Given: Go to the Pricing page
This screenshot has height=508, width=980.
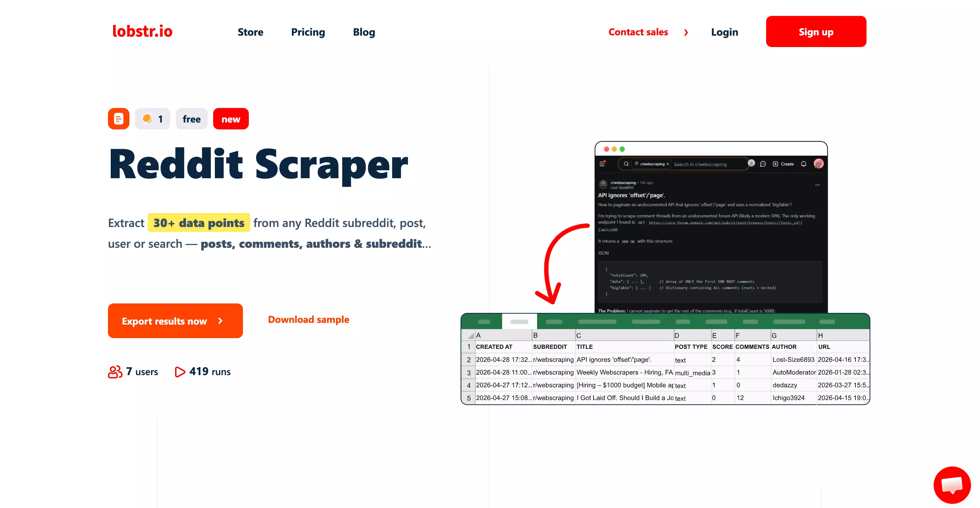Looking at the screenshot, I should click(308, 32).
